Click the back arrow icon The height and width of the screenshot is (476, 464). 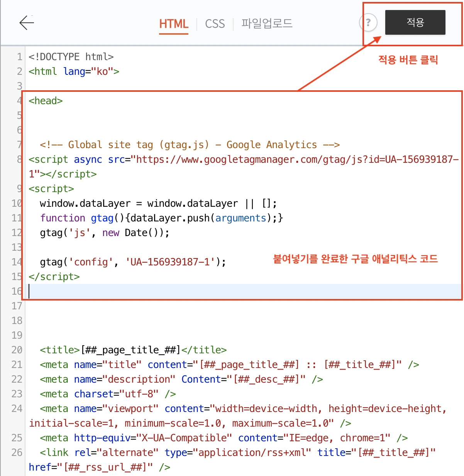[27, 23]
